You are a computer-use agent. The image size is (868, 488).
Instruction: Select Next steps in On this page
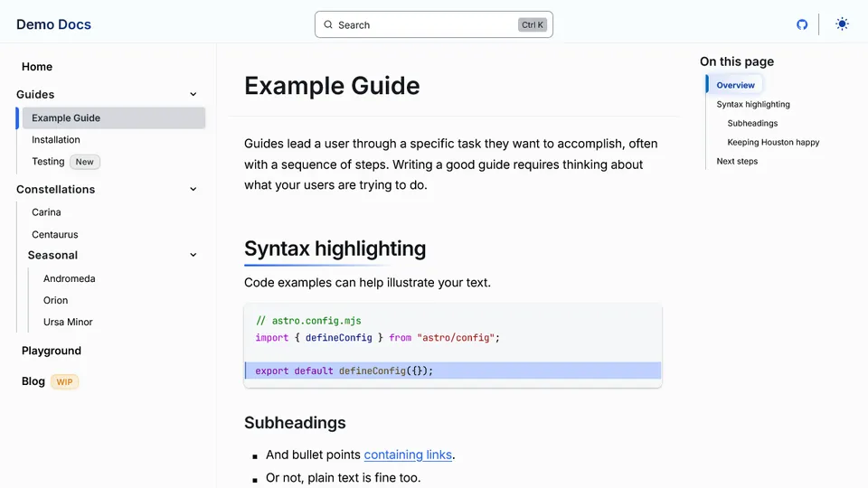click(737, 162)
